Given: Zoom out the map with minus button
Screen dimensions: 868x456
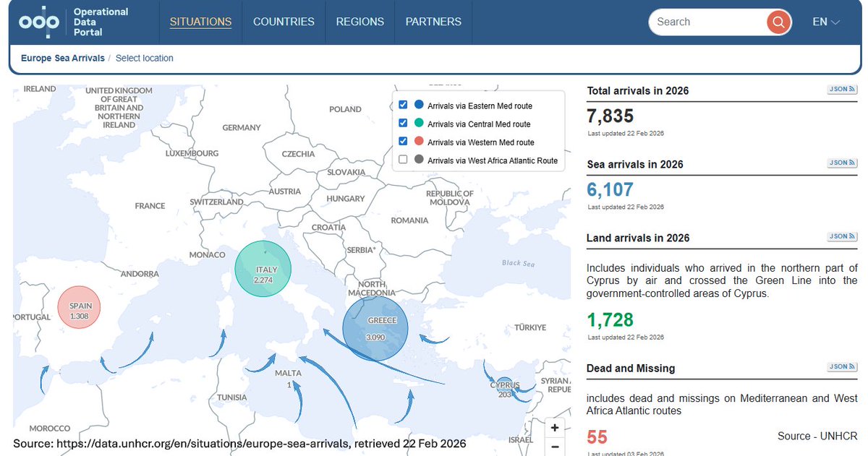Looking at the screenshot, I should (555, 447).
